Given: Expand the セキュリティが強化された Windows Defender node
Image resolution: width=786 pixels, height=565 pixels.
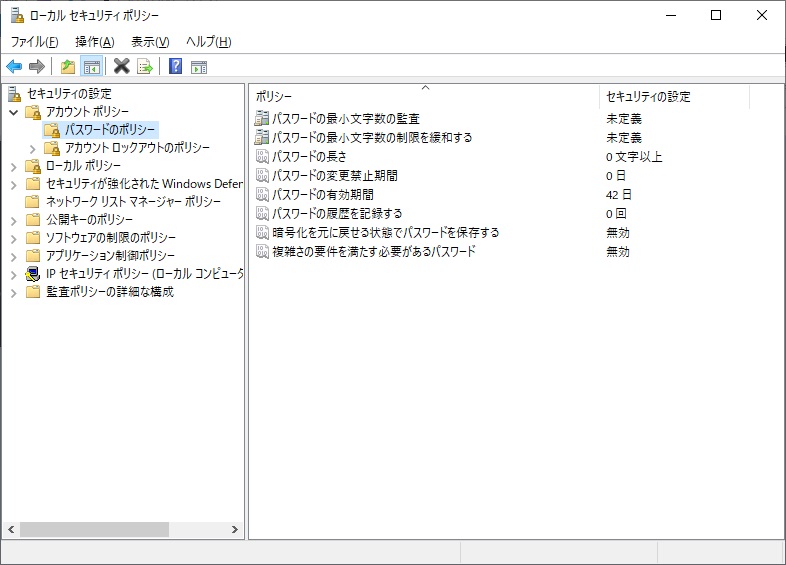Looking at the screenshot, I should point(14,185).
